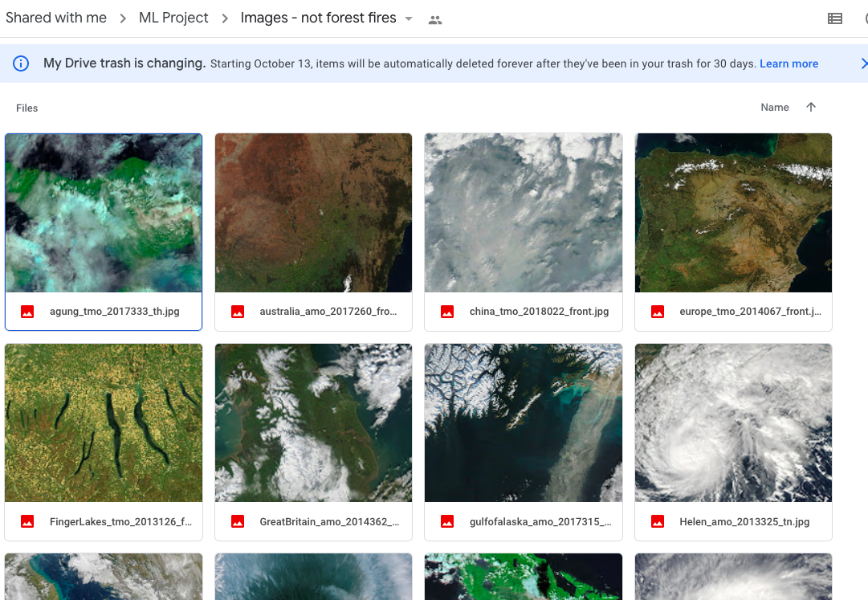868x600 pixels.
Task: Click the file name china_tmo_2018022_front.jpg
Action: [539, 312]
